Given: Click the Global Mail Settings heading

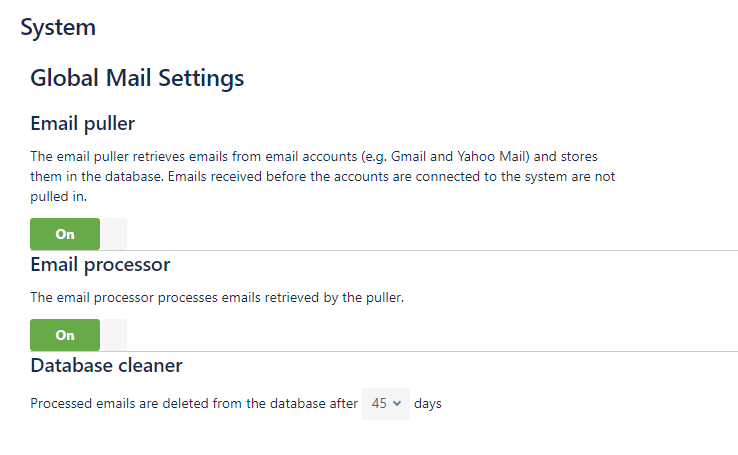Looking at the screenshot, I should (137, 77).
